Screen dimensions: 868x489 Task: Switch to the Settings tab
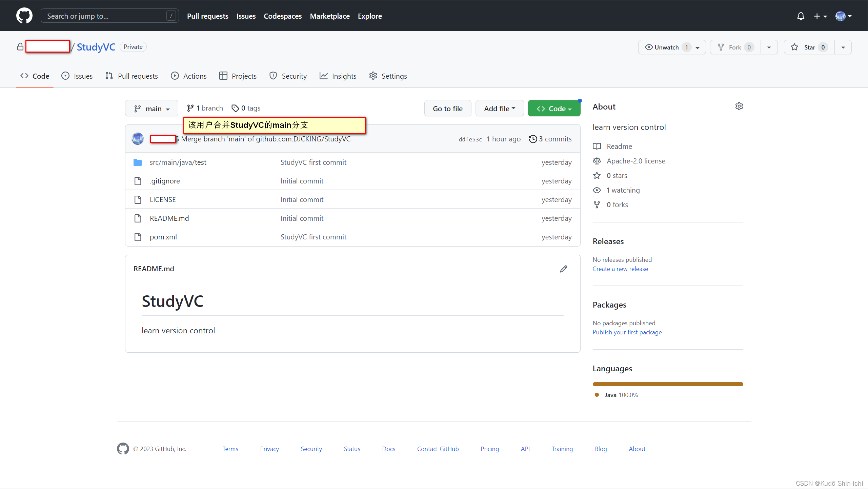388,76
